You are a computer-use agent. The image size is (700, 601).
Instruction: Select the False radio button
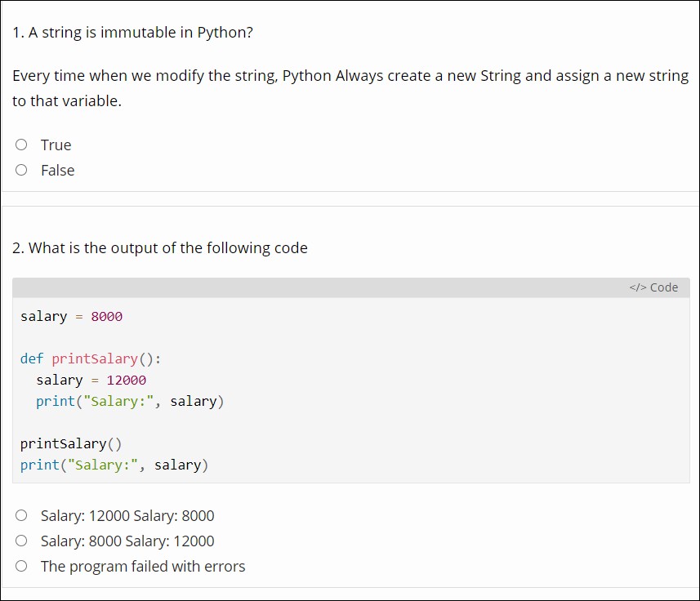click(x=21, y=170)
